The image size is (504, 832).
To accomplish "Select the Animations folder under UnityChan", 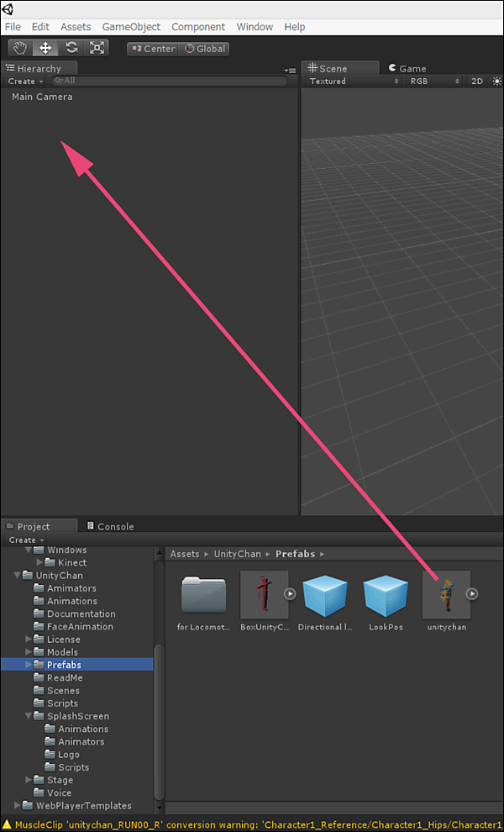I will (x=65, y=601).
